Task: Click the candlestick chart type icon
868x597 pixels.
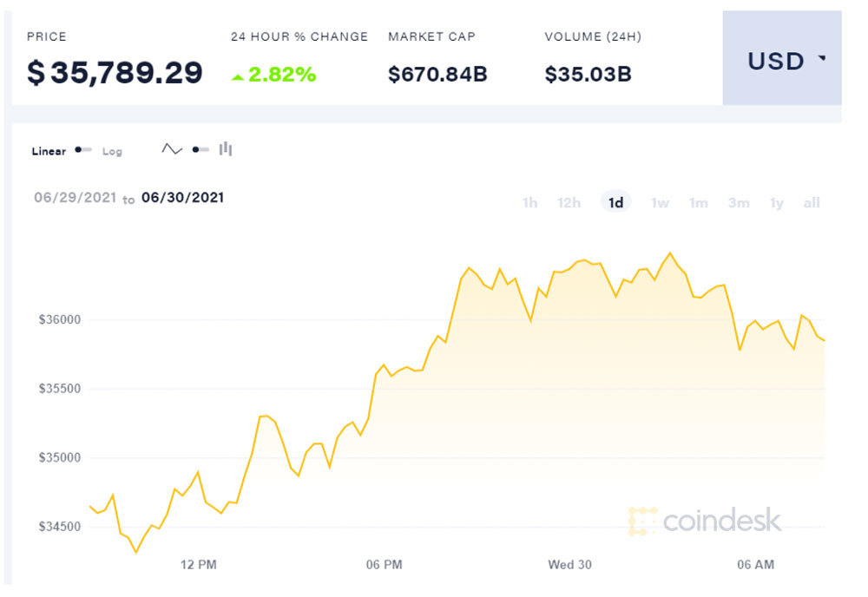Action: (226, 149)
